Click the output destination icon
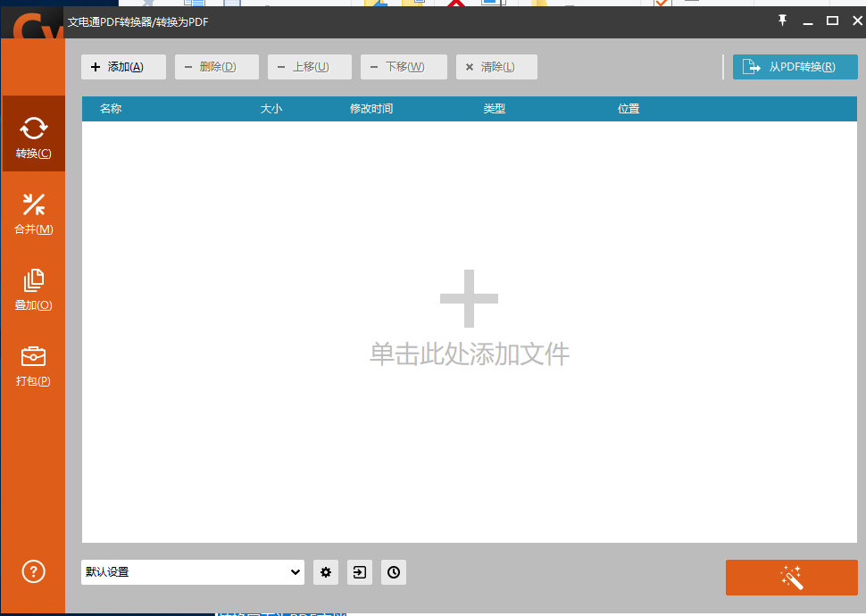Screen dimensions: 866x616 click(360, 572)
